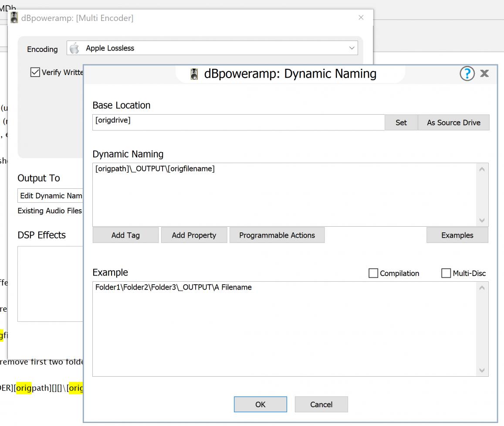Click the Apple logo icon in Encoding box
504x426 pixels.
point(74,48)
